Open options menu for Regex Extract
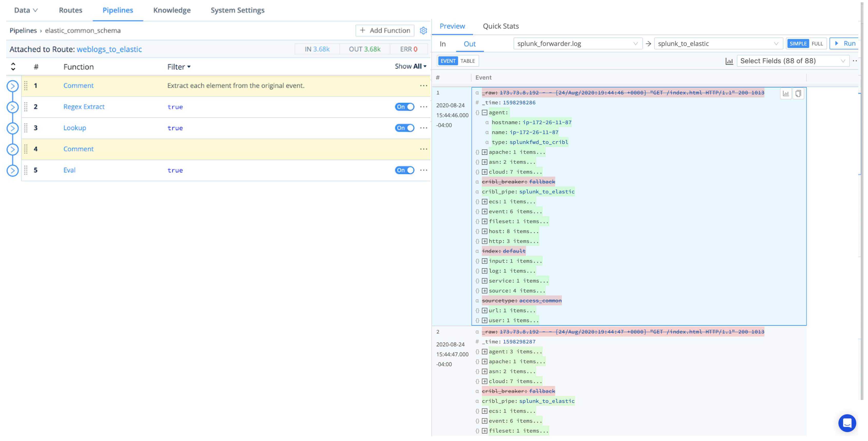The height and width of the screenshot is (441, 868). coord(423,107)
